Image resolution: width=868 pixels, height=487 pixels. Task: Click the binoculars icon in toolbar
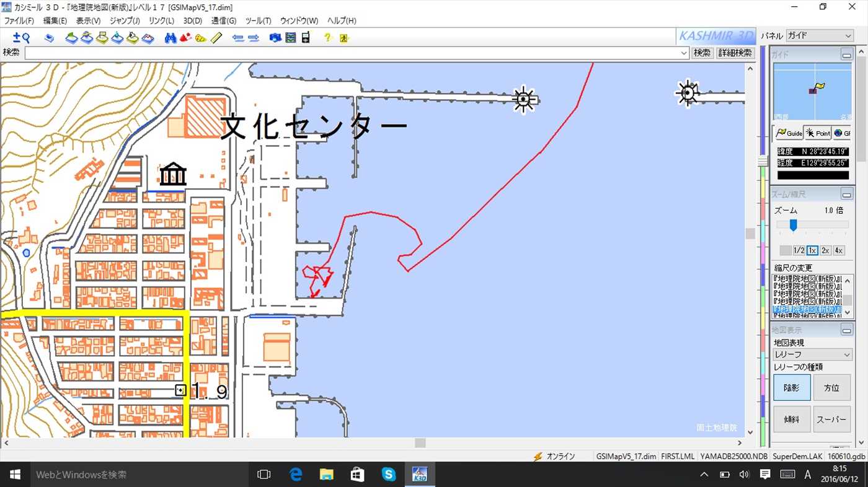pyautogui.click(x=170, y=38)
